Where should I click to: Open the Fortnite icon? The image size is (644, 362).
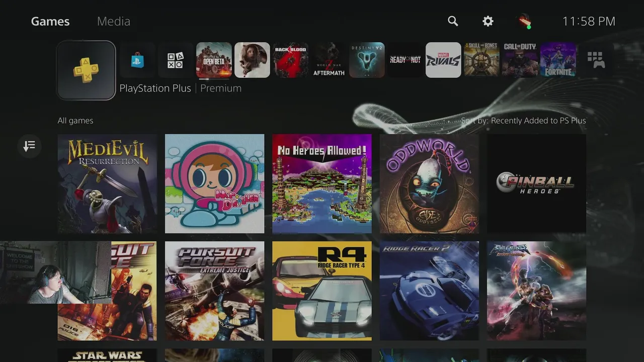[x=558, y=60]
